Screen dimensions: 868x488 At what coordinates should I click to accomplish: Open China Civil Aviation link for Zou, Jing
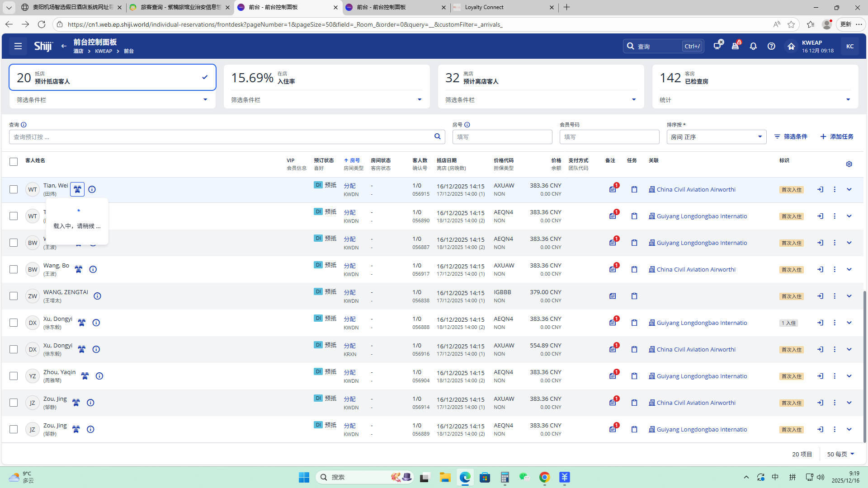pos(696,403)
